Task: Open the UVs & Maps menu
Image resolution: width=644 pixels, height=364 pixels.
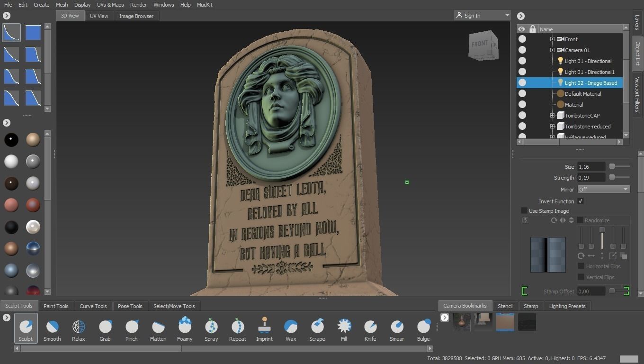Action: point(110,5)
